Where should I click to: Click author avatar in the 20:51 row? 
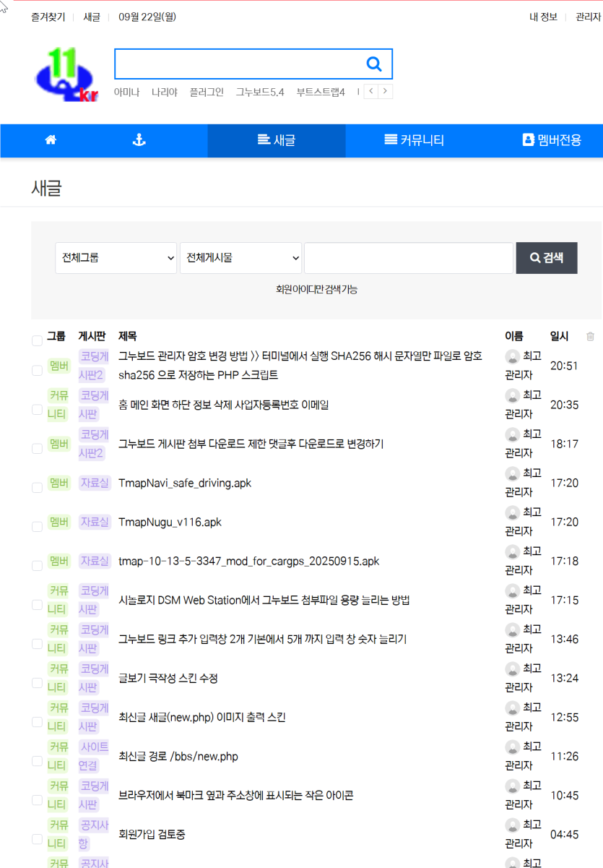pos(512,356)
